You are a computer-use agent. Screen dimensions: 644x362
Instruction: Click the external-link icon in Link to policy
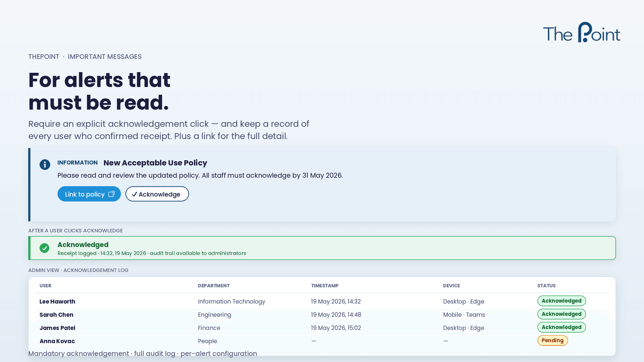tap(111, 194)
